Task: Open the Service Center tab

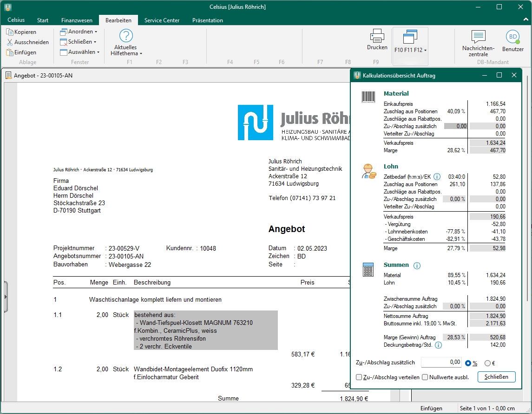Action: click(x=162, y=20)
